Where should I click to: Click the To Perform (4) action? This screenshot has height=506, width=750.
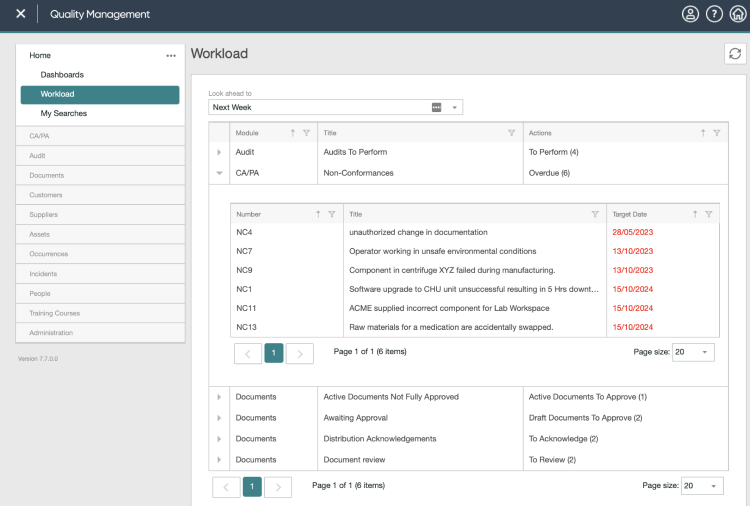tap(553, 152)
